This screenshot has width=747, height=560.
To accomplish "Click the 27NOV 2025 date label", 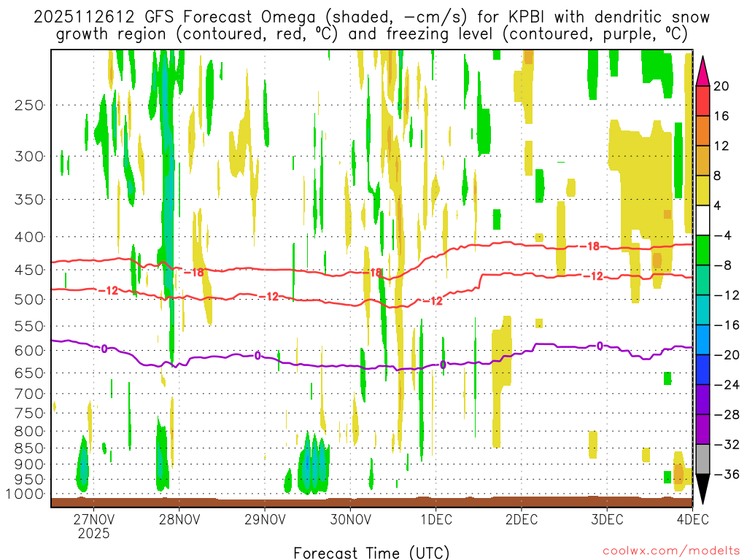I will tap(94, 526).
